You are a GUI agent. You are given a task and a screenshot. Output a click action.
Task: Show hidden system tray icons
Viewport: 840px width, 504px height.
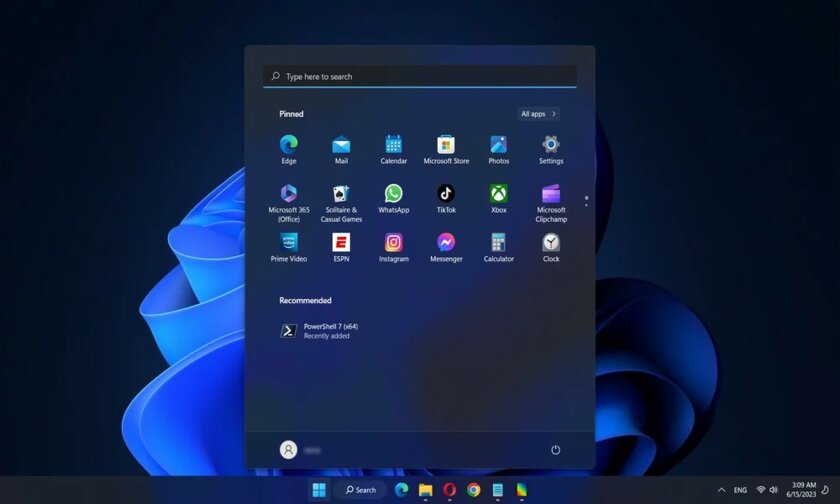(x=721, y=490)
